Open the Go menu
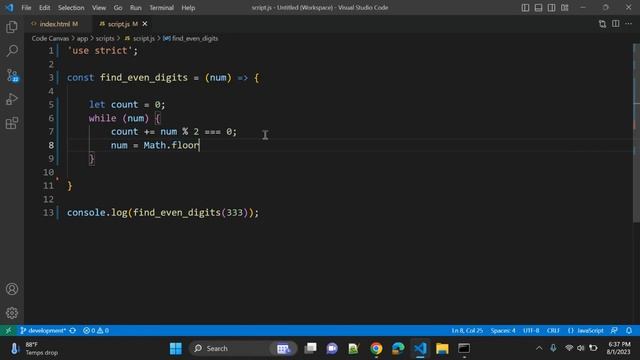Image resolution: width=640 pixels, height=360 pixels. point(118,7)
